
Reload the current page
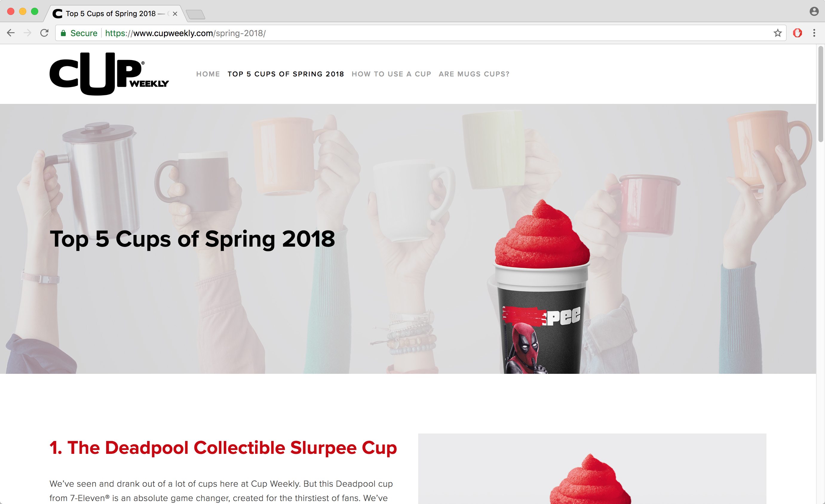coord(44,33)
